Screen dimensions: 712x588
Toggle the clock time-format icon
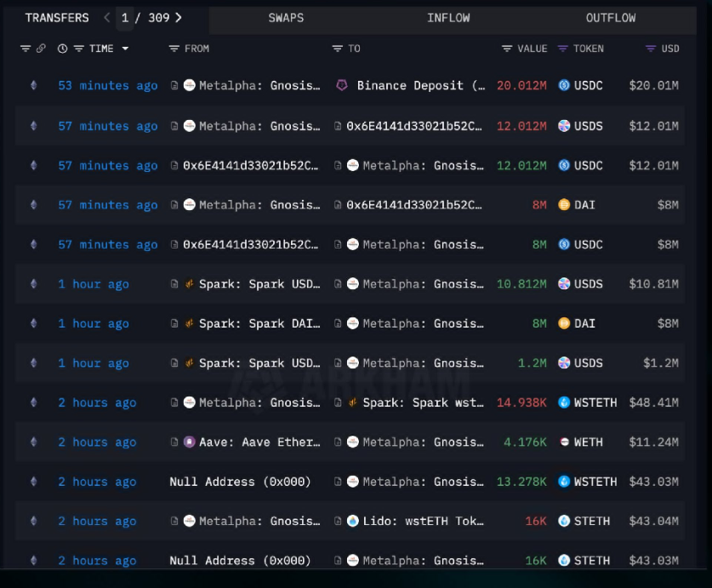point(63,49)
